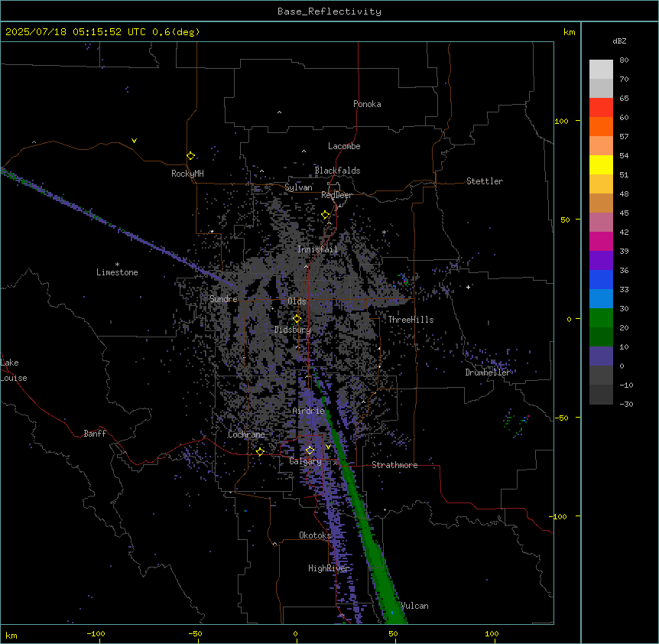This screenshot has width=659, height=644.
Task: Select the HighRiver label
Action: [329, 568]
